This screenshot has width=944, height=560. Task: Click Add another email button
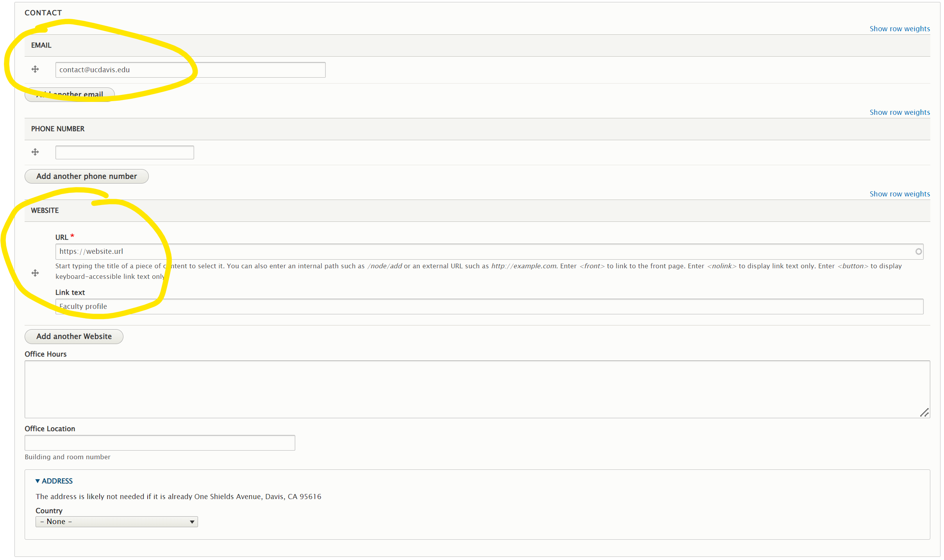click(70, 95)
